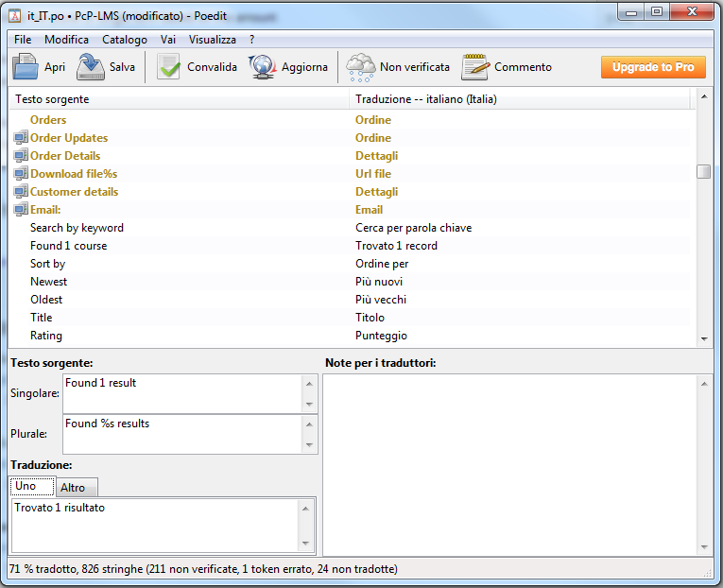723x588 pixels.
Task: Click the monitor icon beside Order Details
Action: click(x=21, y=155)
